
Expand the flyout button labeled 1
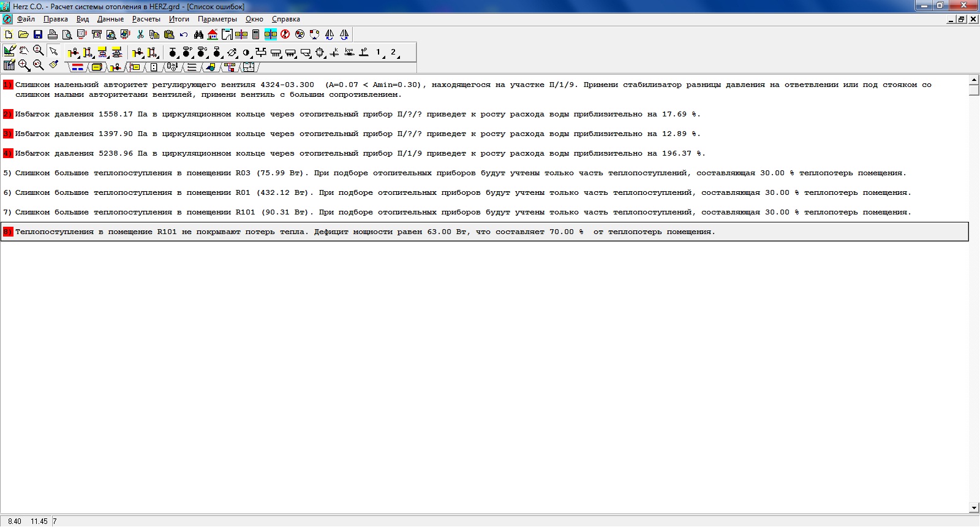click(380, 53)
